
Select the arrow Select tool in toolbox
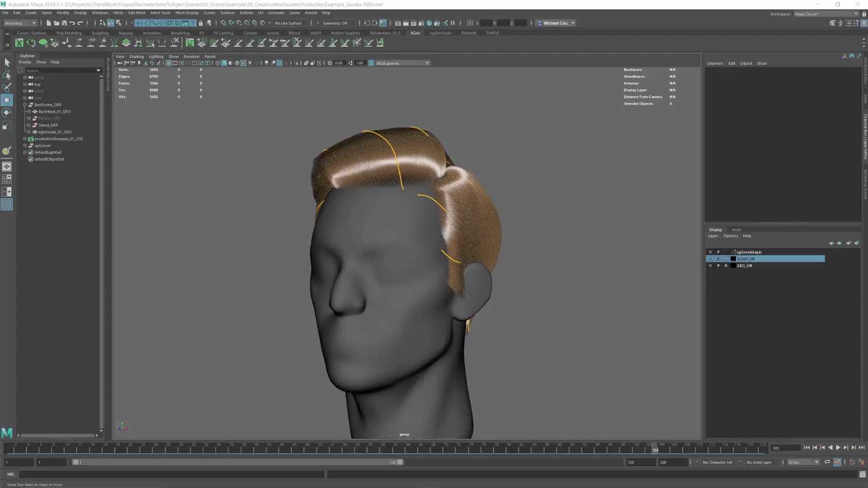pyautogui.click(x=7, y=62)
